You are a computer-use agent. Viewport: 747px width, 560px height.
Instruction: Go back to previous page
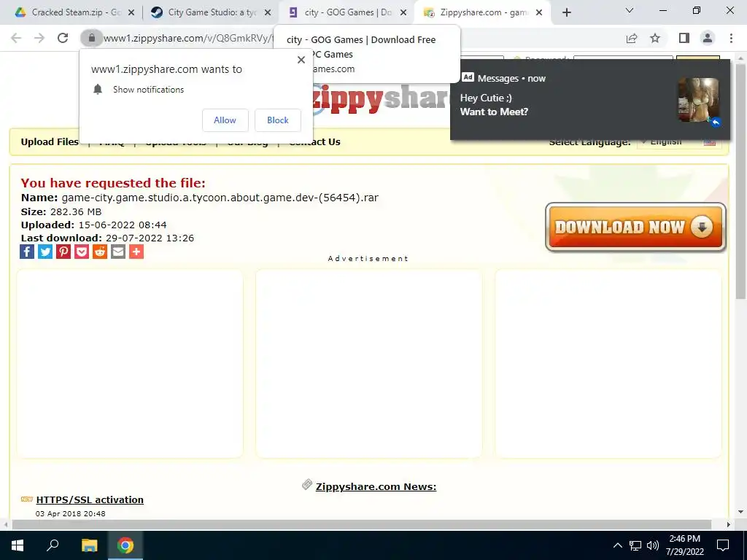point(16,38)
